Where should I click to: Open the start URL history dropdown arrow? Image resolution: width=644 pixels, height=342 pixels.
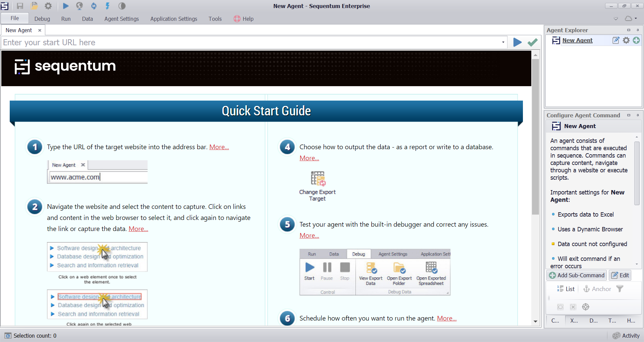(x=503, y=42)
